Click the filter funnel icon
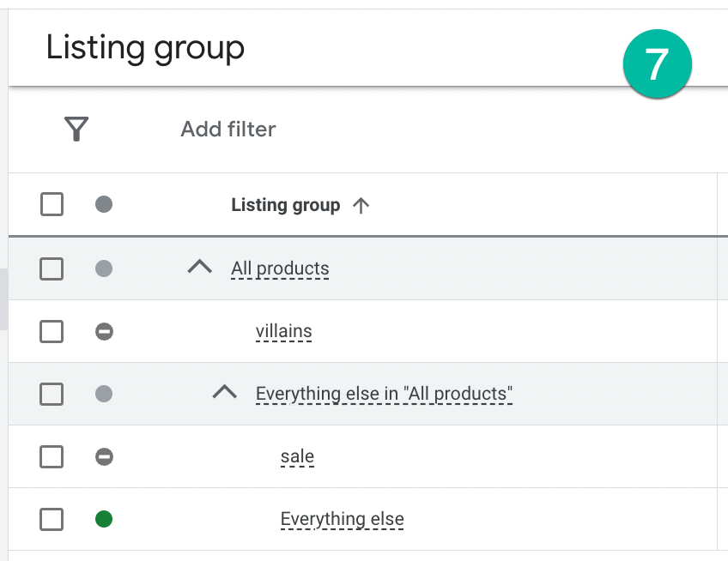The image size is (728, 561). tap(76, 130)
